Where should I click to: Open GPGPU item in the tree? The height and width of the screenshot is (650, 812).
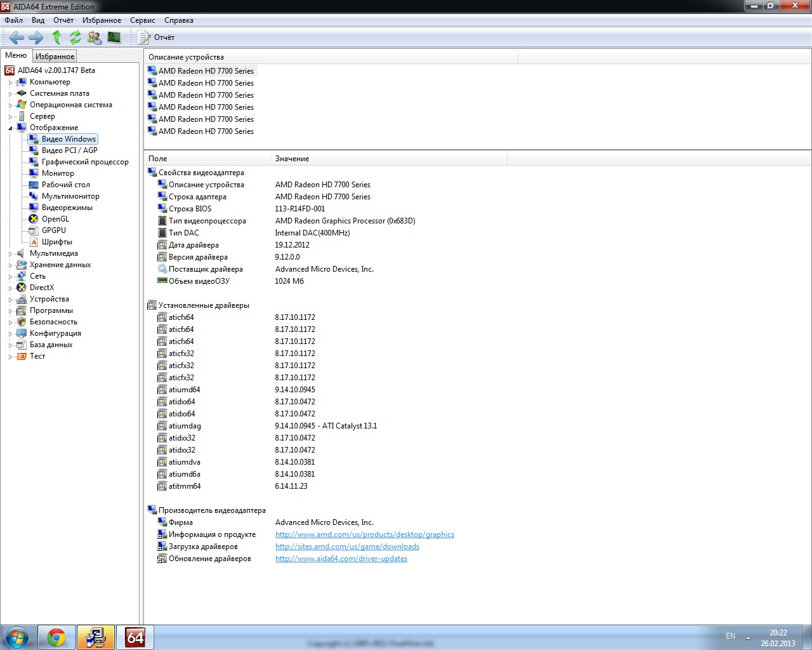pyautogui.click(x=53, y=230)
